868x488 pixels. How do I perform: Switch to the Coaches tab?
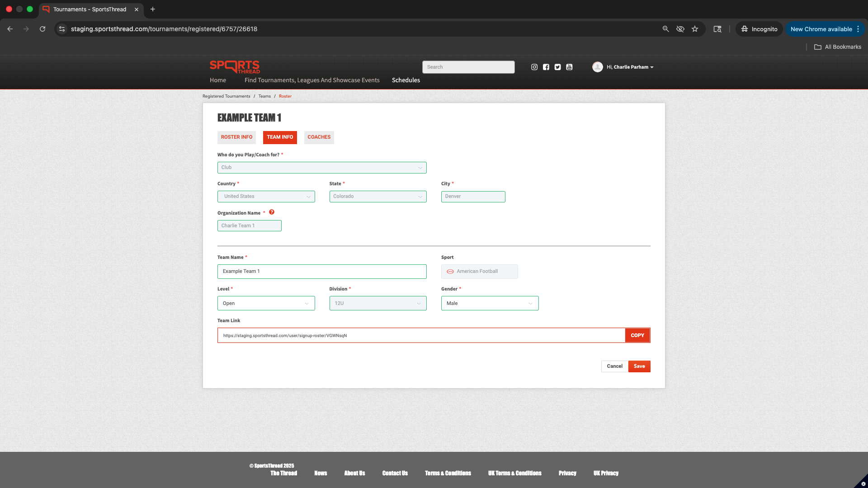pyautogui.click(x=319, y=137)
